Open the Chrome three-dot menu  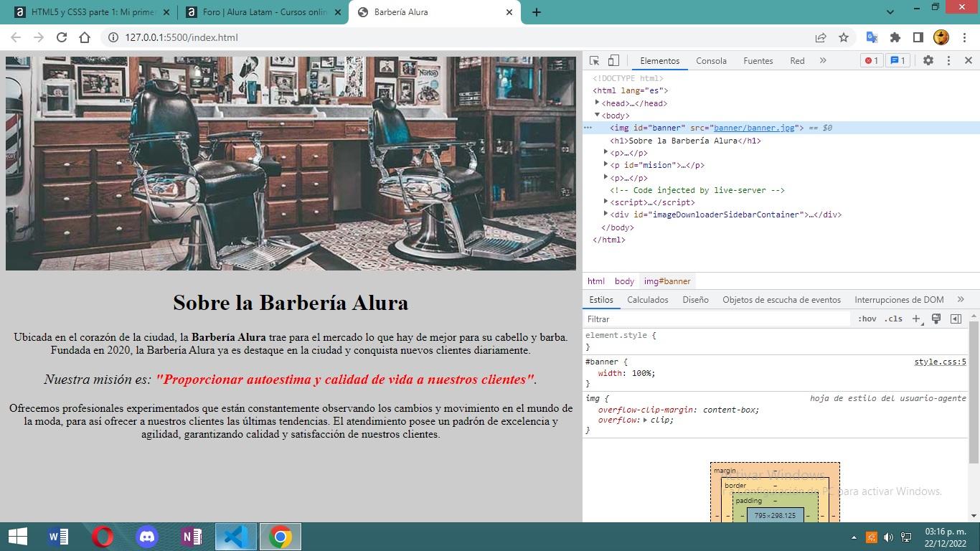[x=963, y=37]
